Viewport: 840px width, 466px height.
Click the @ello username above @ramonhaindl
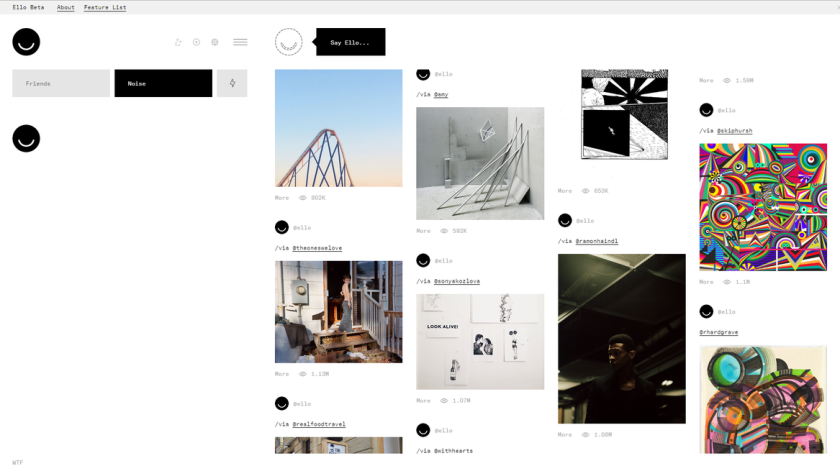point(585,221)
